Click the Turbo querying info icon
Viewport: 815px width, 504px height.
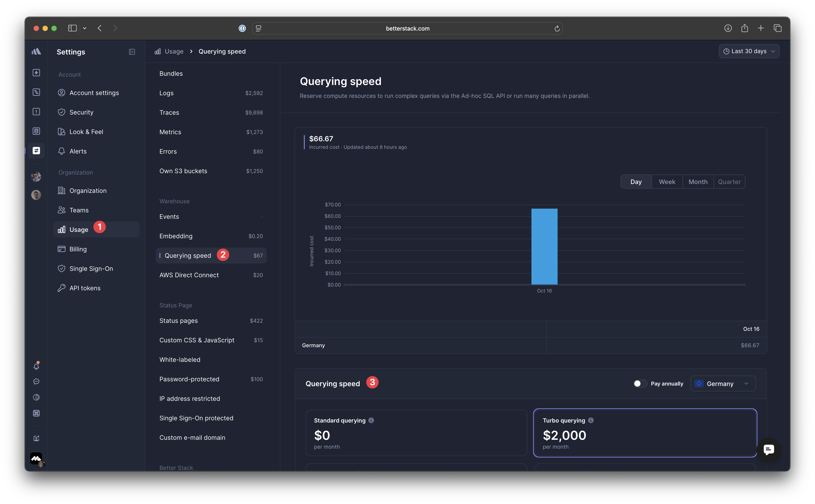click(x=591, y=420)
